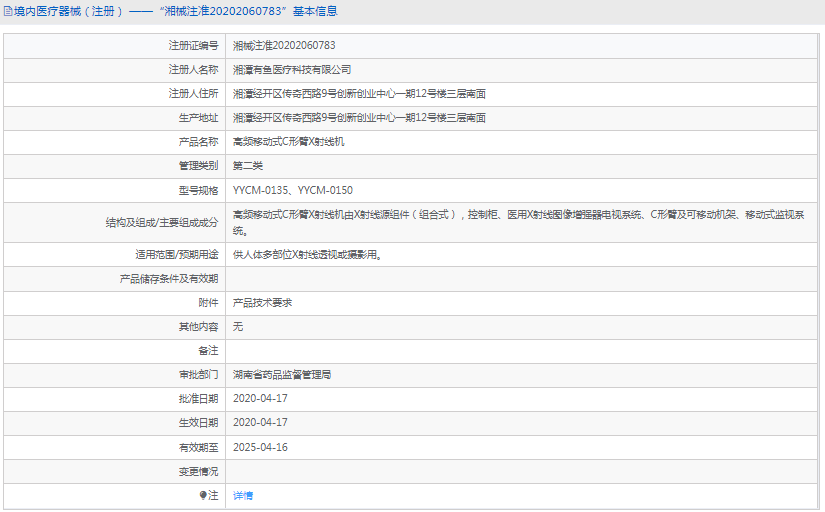This screenshot has height=512, width=825.
Task: Click the structure composition description text
Action: coord(519,223)
